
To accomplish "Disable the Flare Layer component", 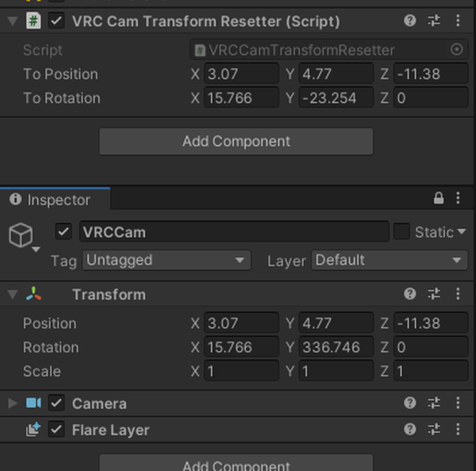I will click(56, 430).
